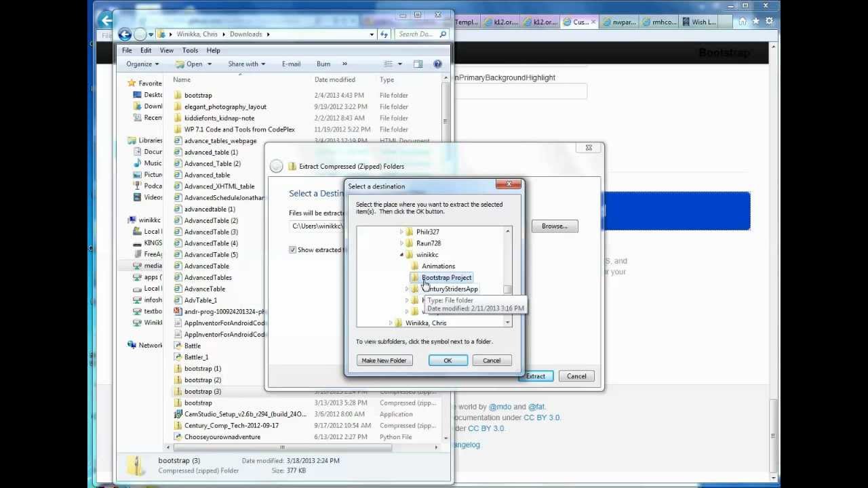Click the Explorer Forward arrow button
The height and width of the screenshot is (488, 868).
click(x=140, y=34)
